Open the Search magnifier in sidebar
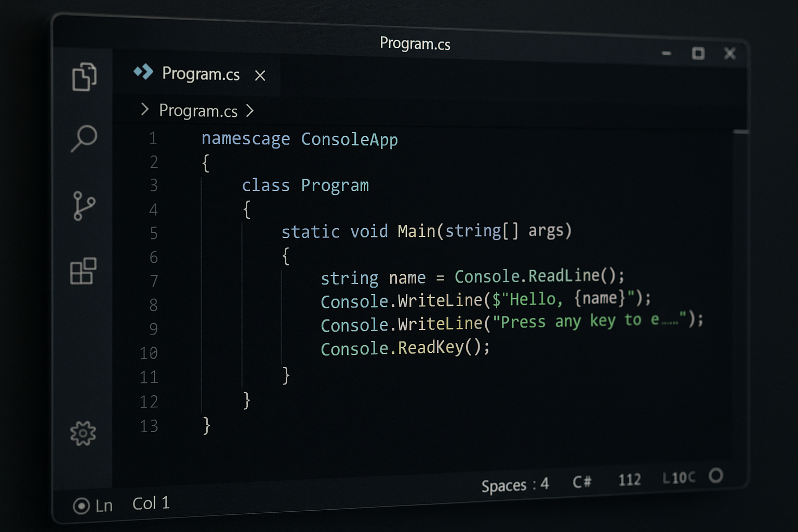 (84, 138)
